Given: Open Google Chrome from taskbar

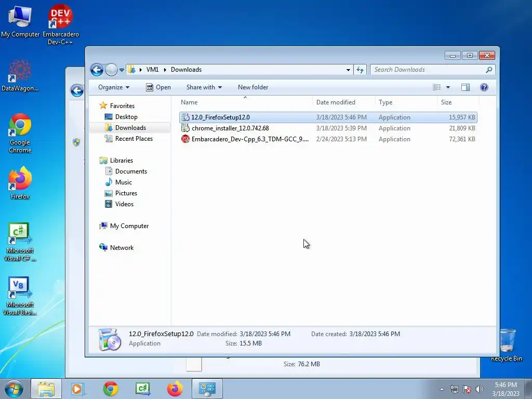Looking at the screenshot, I should pyautogui.click(x=111, y=389).
